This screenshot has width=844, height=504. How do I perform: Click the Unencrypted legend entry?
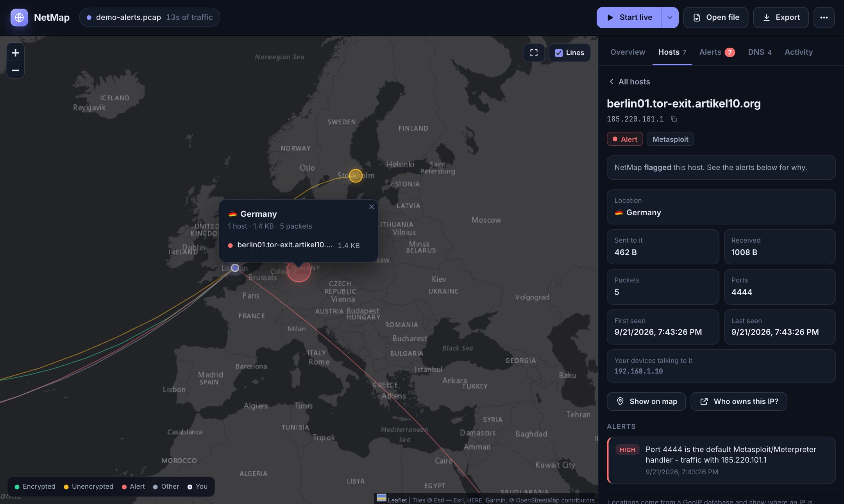click(88, 486)
